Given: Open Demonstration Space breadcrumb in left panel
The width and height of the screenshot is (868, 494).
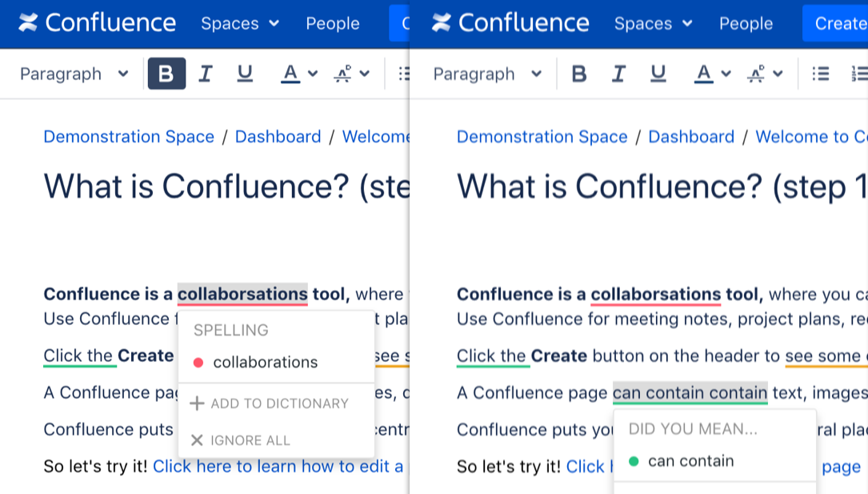Looking at the screenshot, I should [129, 137].
